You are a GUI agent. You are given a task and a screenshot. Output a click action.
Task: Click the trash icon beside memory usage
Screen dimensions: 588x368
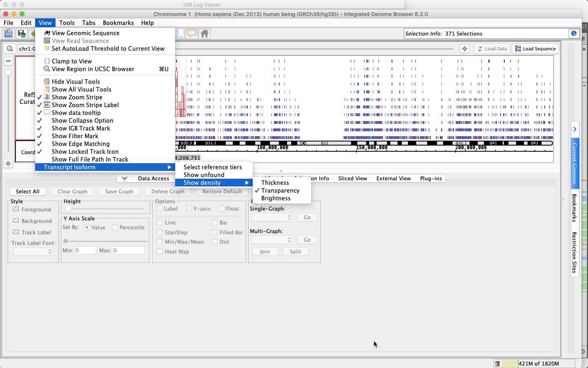point(497,364)
